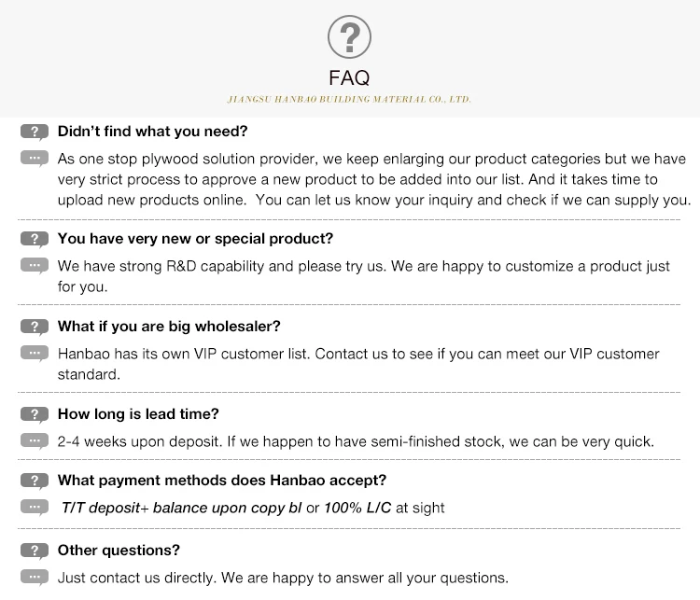Click 'What payment methods does Hanbao accept?' heading
Screen dimensions: 700x600
click(x=221, y=481)
